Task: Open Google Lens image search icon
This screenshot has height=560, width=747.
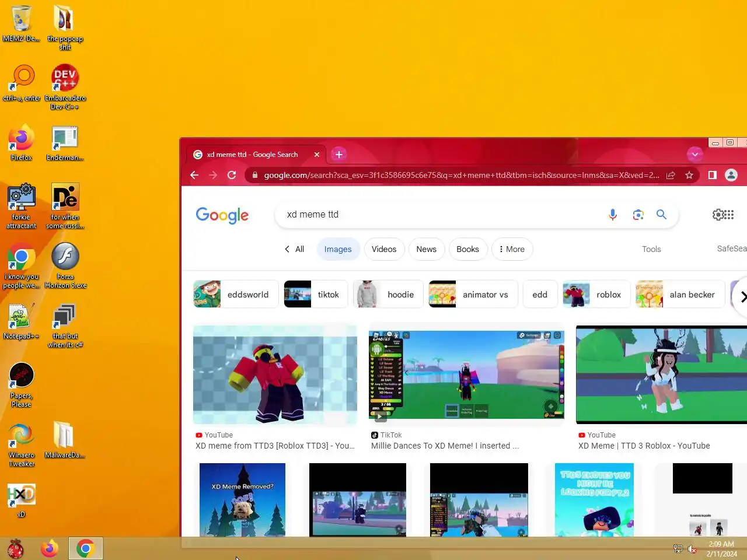Action: point(638,215)
